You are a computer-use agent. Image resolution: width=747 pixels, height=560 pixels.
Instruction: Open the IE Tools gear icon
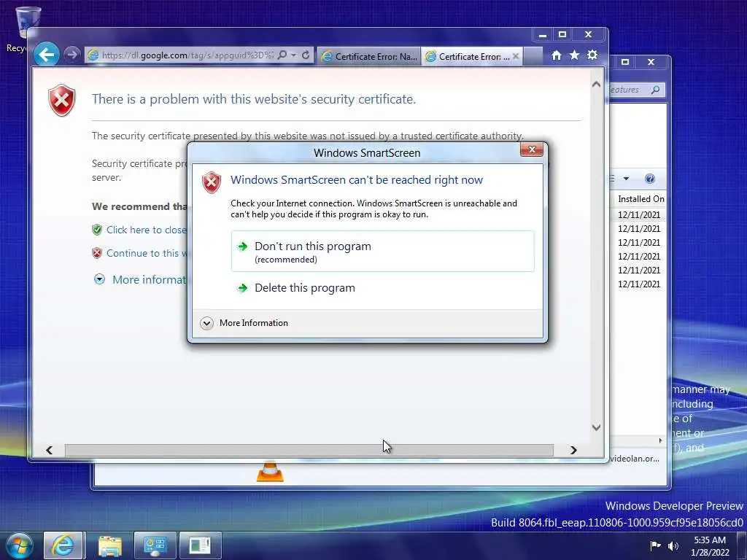(592, 55)
